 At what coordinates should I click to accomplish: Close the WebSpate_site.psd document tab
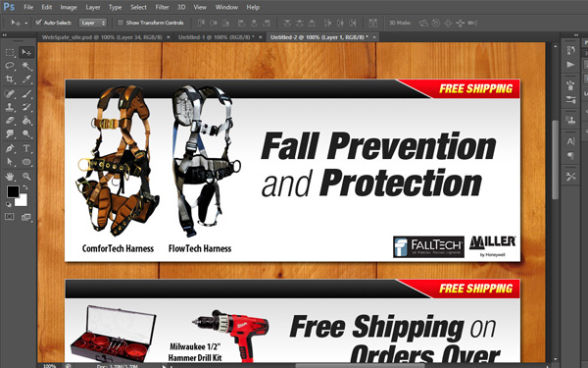(169, 37)
